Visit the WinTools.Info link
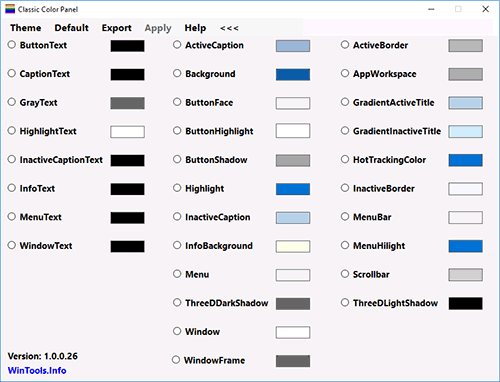Viewport: 500px width, 382px height. (37, 371)
